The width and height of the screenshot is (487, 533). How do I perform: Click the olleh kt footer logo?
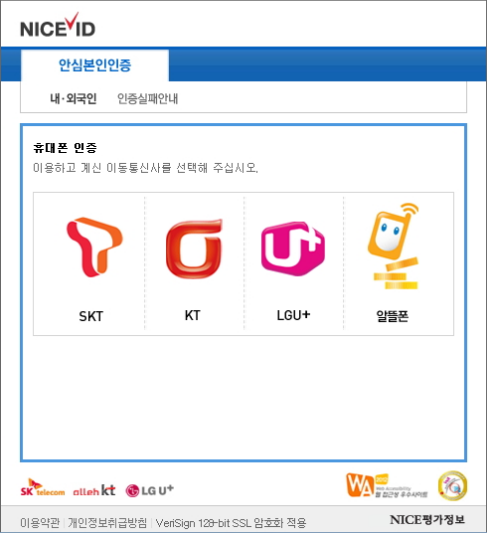click(x=94, y=490)
